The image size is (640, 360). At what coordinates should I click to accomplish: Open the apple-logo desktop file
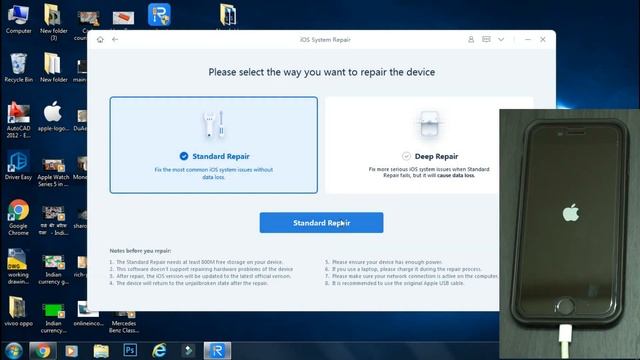coord(53,116)
